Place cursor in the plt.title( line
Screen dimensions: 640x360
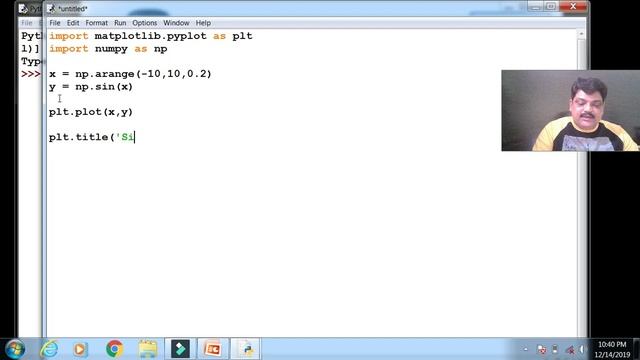point(92,137)
